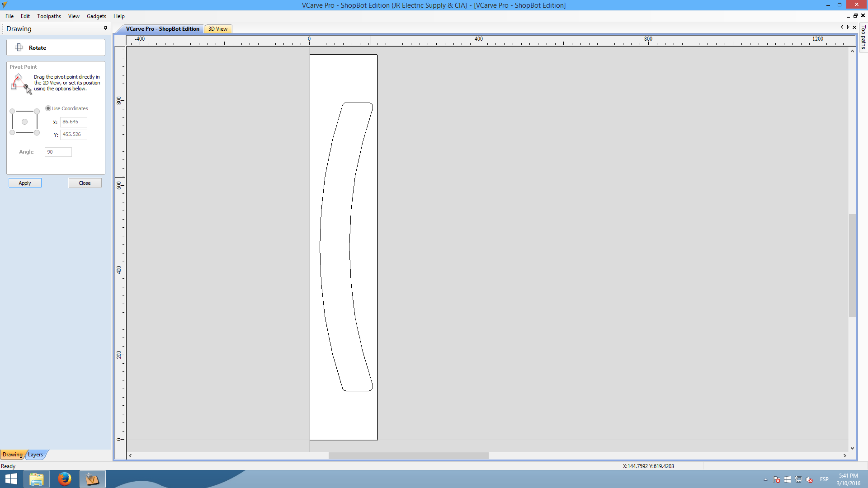Image resolution: width=868 pixels, height=488 pixels.
Task: Open File Explorer from the taskbar
Action: point(36,479)
